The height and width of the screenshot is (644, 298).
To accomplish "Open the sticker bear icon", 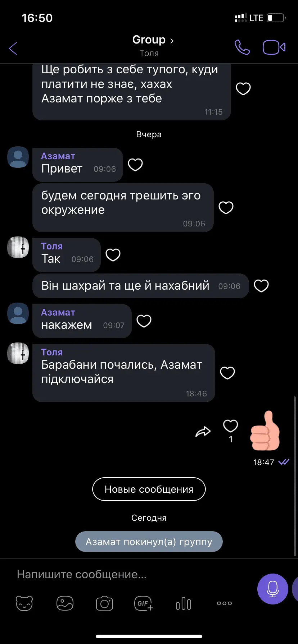I will [x=24, y=603].
